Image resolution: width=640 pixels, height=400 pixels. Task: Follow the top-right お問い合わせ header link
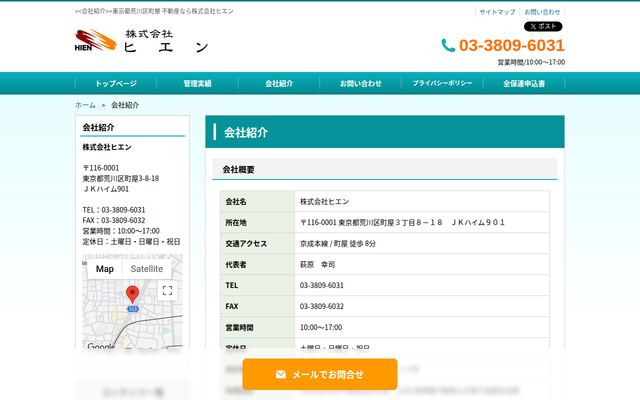tap(542, 12)
